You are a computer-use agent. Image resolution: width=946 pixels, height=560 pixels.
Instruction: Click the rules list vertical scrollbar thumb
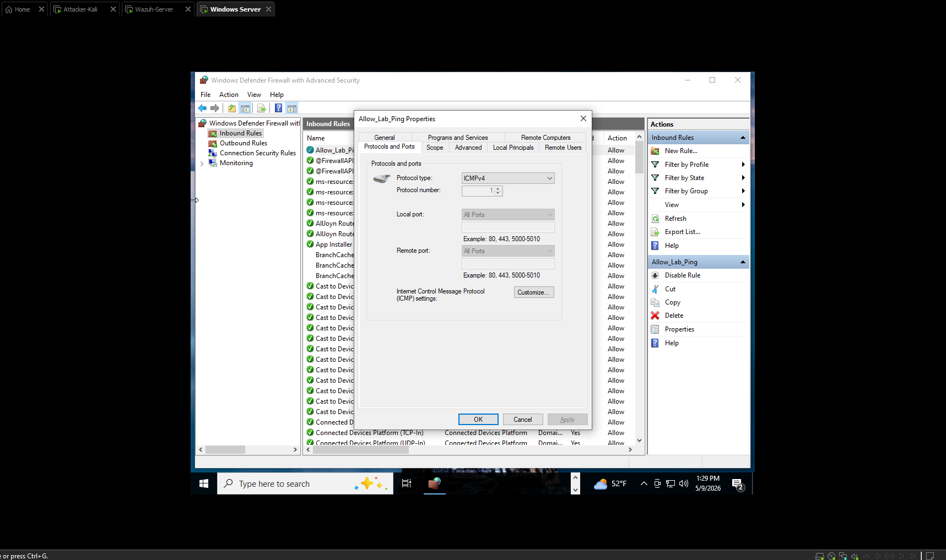coord(639,158)
